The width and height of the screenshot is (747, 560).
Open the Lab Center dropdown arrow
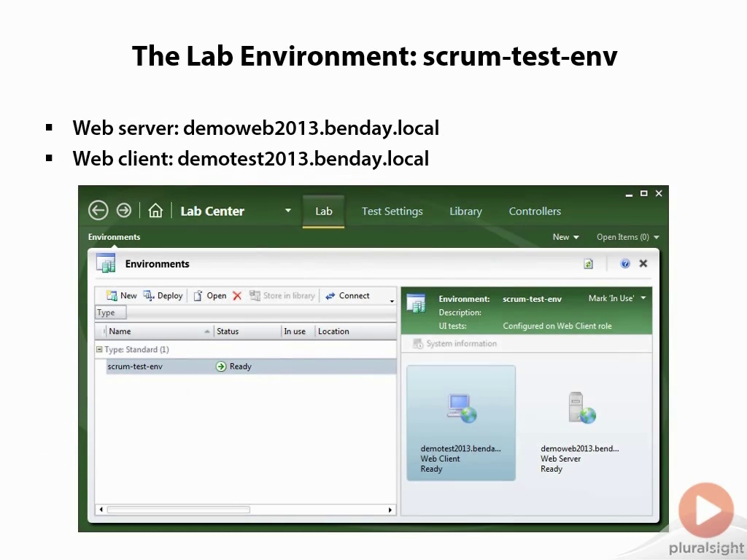click(287, 211)
